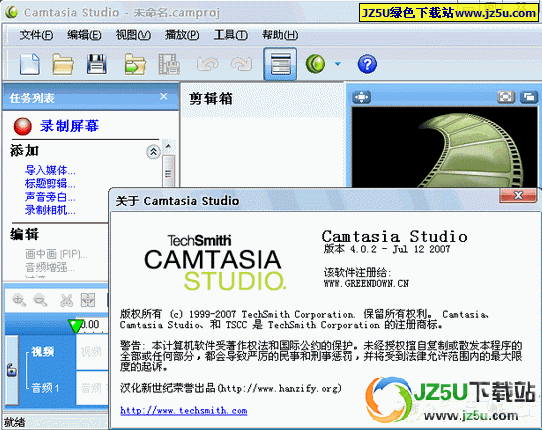
Task: Open a project with the folder icon
Action: coord(63,64)
